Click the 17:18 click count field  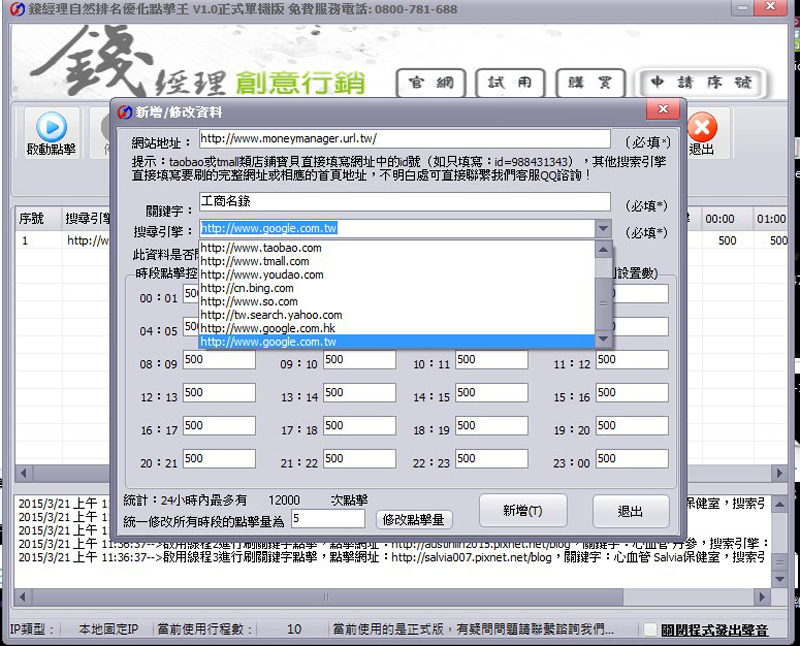[x=359, y=426]
